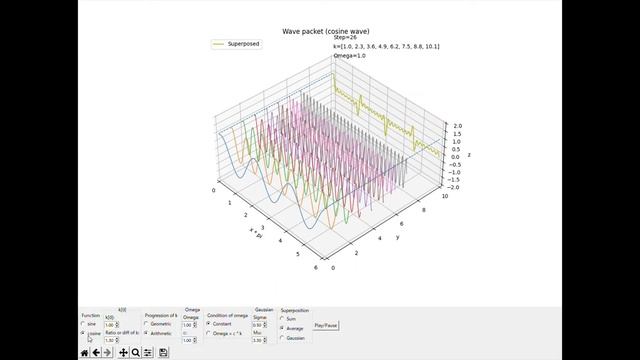Viewport: 640px width, 360px height.
Task: Open Configure subplots sliders icon
Action: point(148,353)
